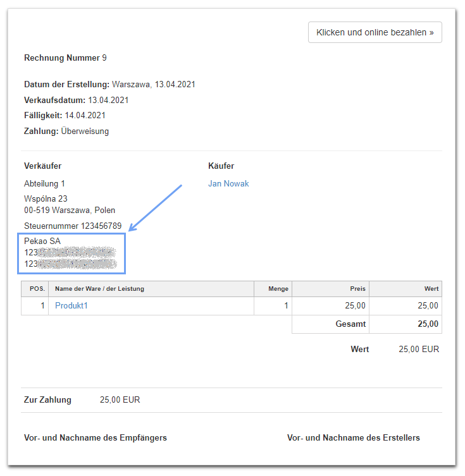
Task: Click position number 1 in the table
Action: (x=43, y=306)
